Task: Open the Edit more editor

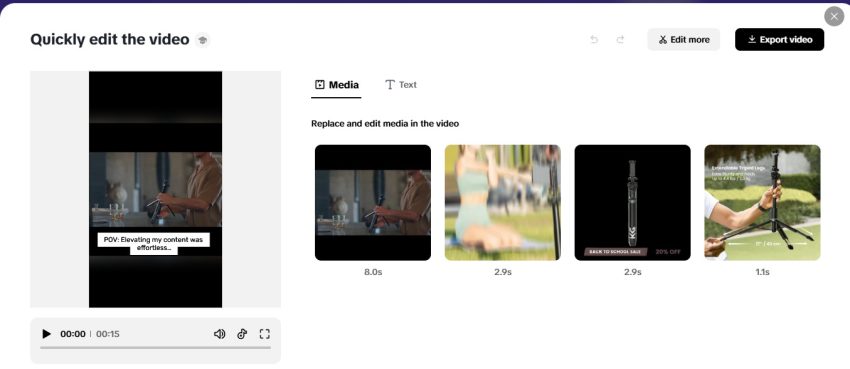Action: click(x=684, y=40)
